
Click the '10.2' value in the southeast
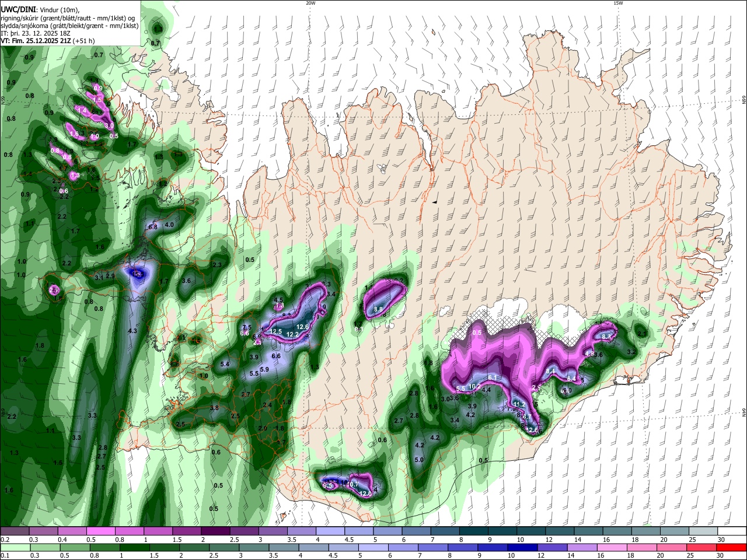coord(474,387)
